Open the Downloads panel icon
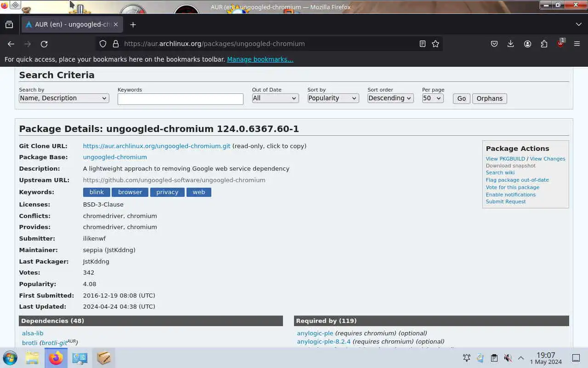The image size is (588, 368). click(x=510, y=44)
